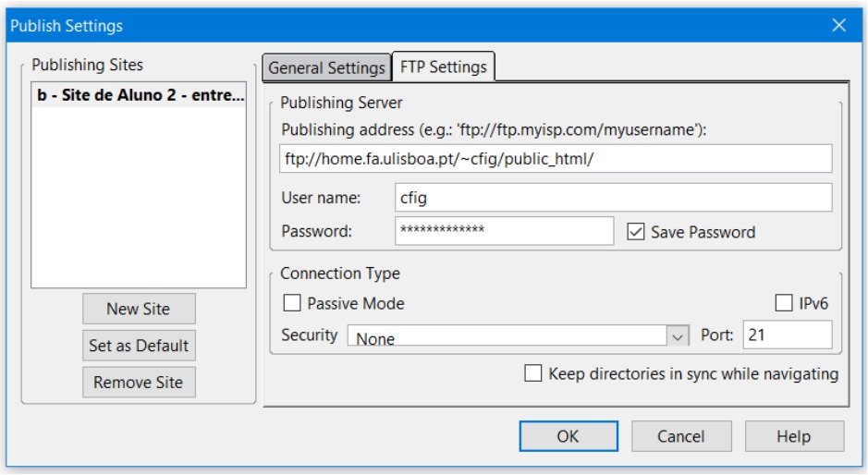This screenshot has width=868, height=475.
Task: Enable Passive Mode checkbox
Action: 292,303
